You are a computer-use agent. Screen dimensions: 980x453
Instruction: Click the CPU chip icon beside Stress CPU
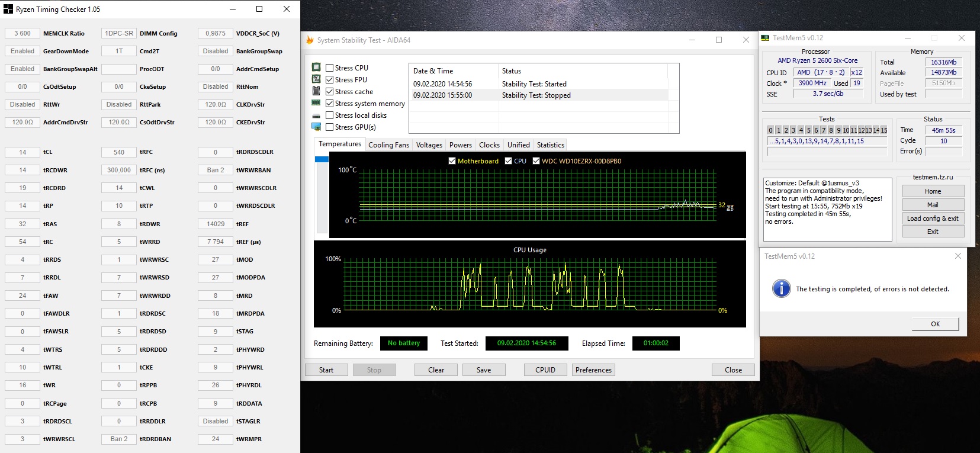point(316,68)
